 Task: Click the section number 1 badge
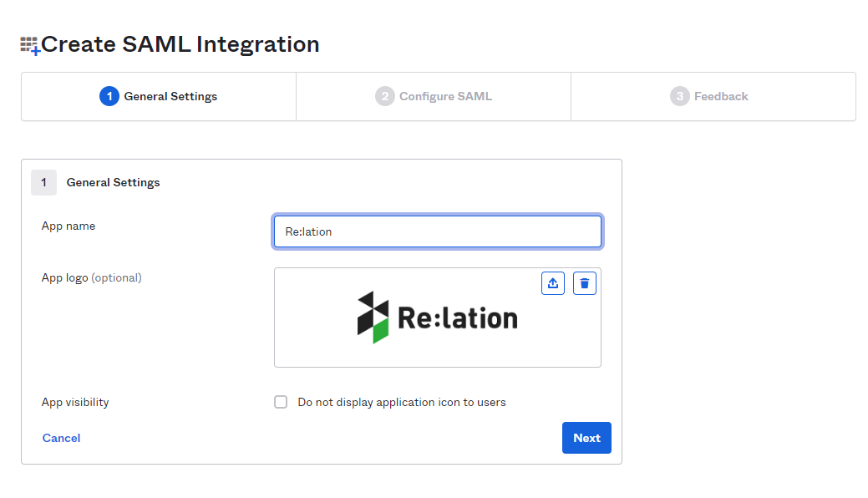43,182
